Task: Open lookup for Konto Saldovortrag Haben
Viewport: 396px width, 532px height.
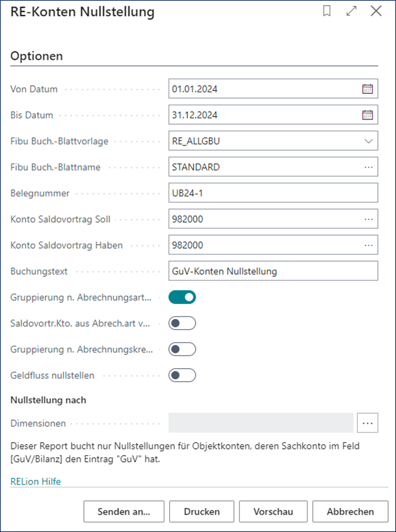Action: pyautogui.click(x=369, y=245)
